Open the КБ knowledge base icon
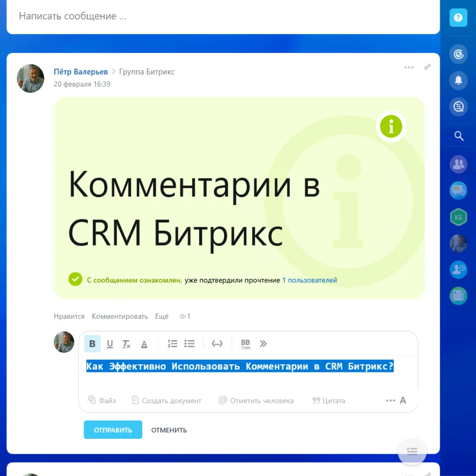476x476 pixels. click(x=458, y=217)
